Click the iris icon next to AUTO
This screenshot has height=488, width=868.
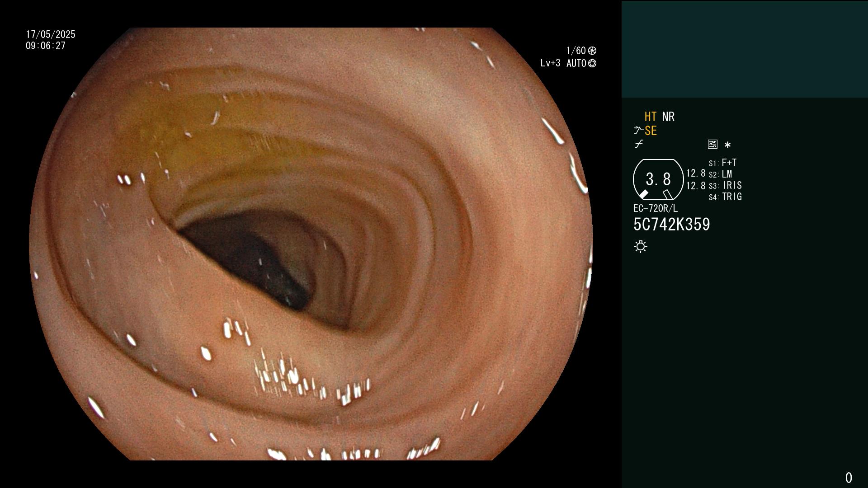592,63
